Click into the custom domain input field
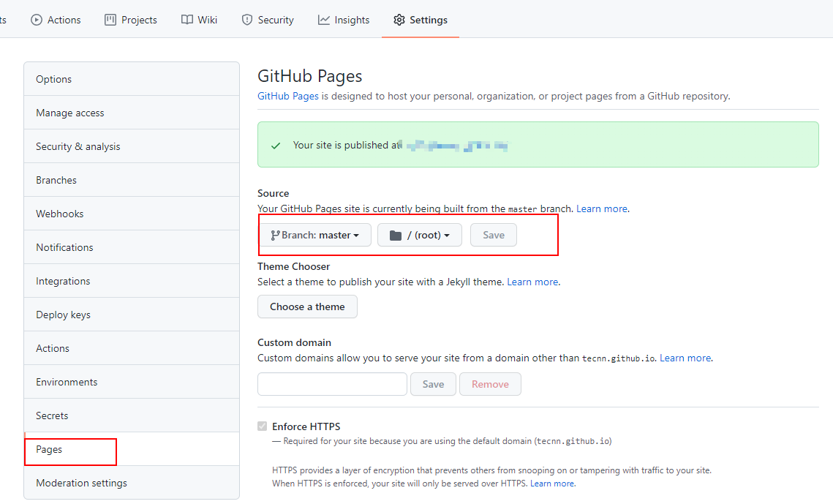This screenshot has width=833, height=504. click(332, 384)
